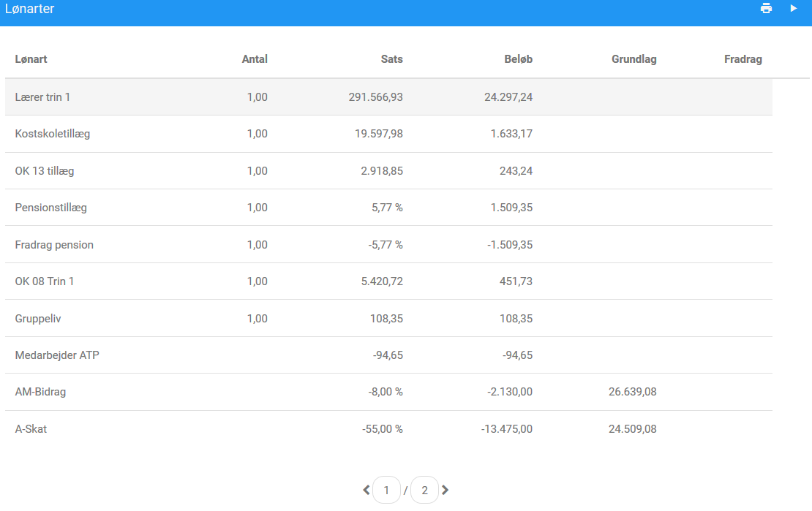Select the Pensionstillæg row

pos(388,208)
